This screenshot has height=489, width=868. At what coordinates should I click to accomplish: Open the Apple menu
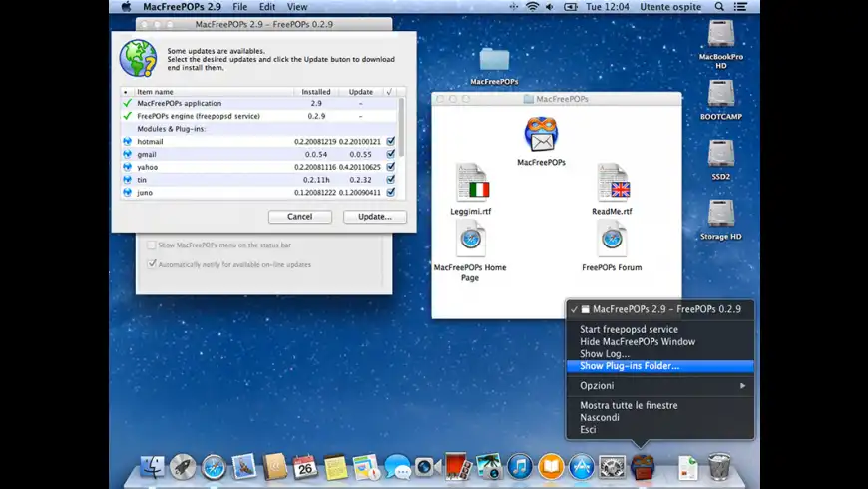[127, 7]
